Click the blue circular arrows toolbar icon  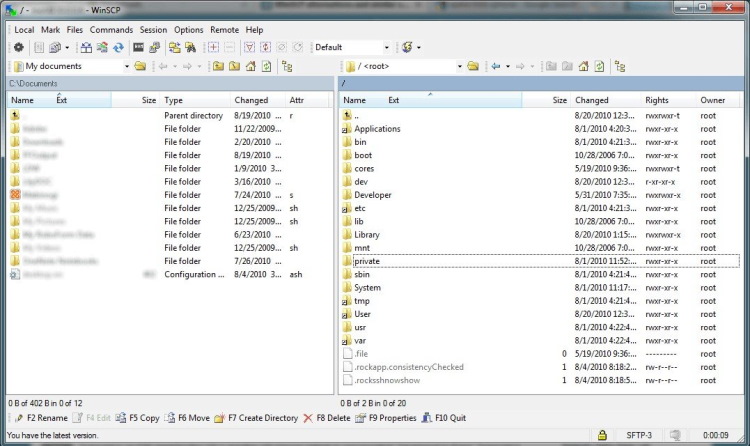pyautogui.click(x=118, y=47)
